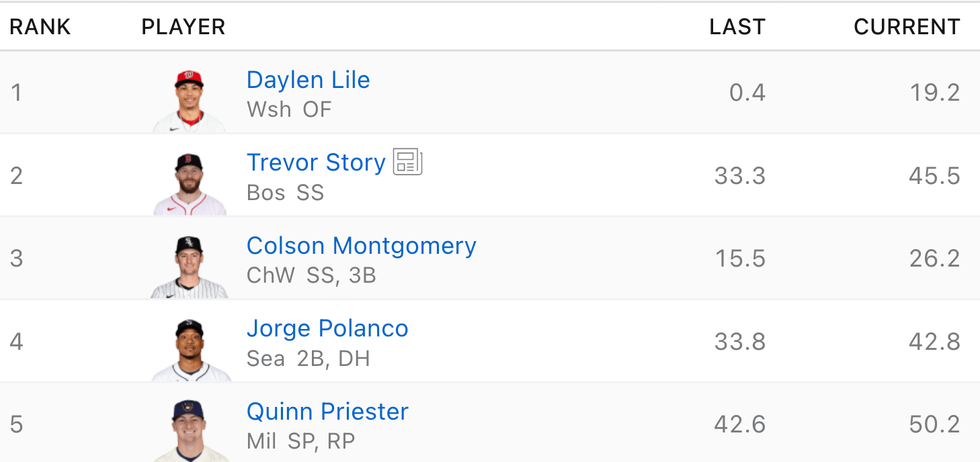View Quinn Priester's player link
This screenshot has width=980, height=462.
tap(327, 411)
